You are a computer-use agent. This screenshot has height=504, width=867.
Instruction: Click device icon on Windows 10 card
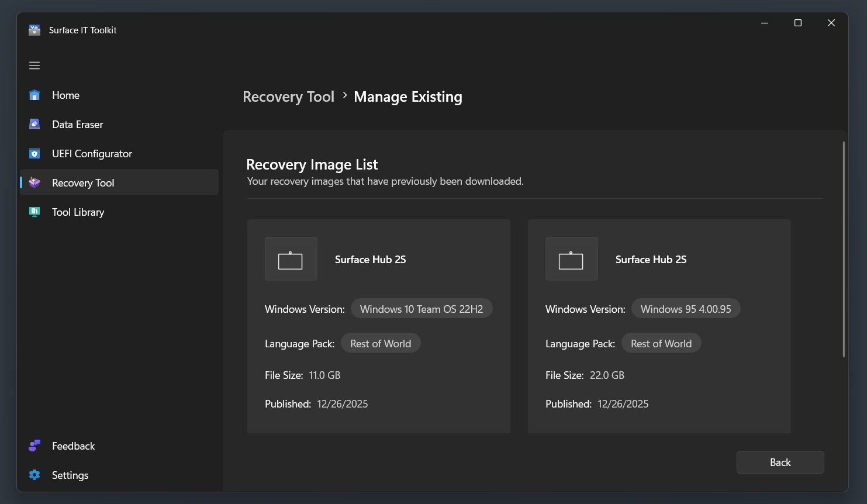pyautogui.click(x=291, y=259)
